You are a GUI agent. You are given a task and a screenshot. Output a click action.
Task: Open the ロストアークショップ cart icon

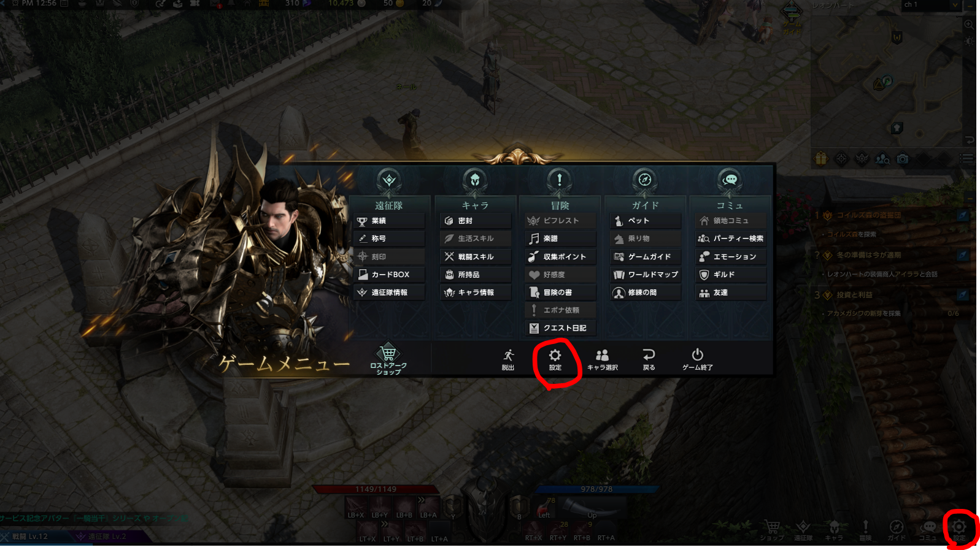388,359
